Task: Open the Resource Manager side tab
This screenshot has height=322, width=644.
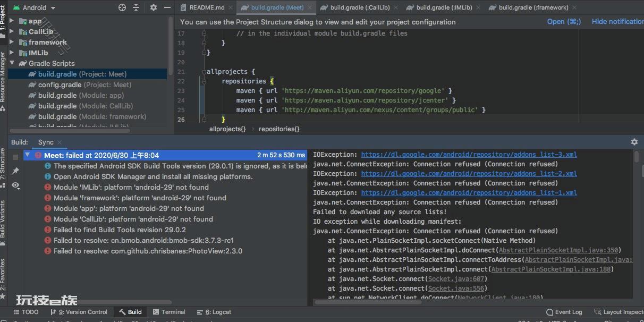Action: (3, 81)
